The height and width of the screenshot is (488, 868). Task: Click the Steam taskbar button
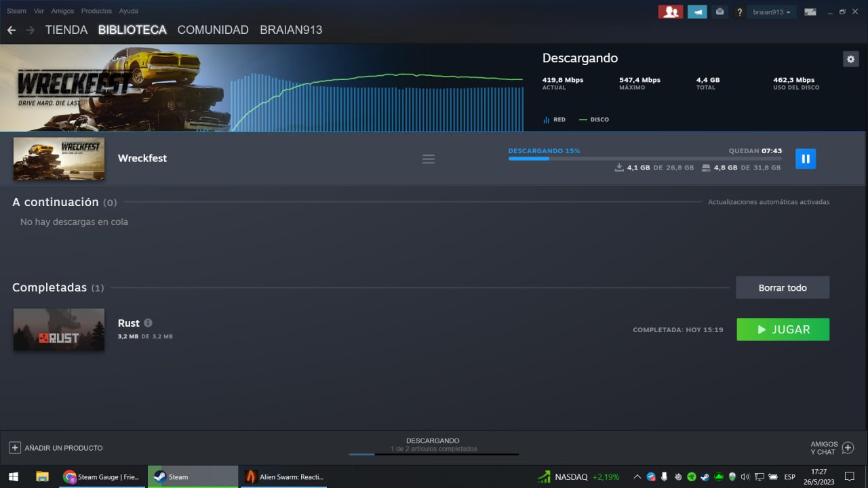point(193,476)
